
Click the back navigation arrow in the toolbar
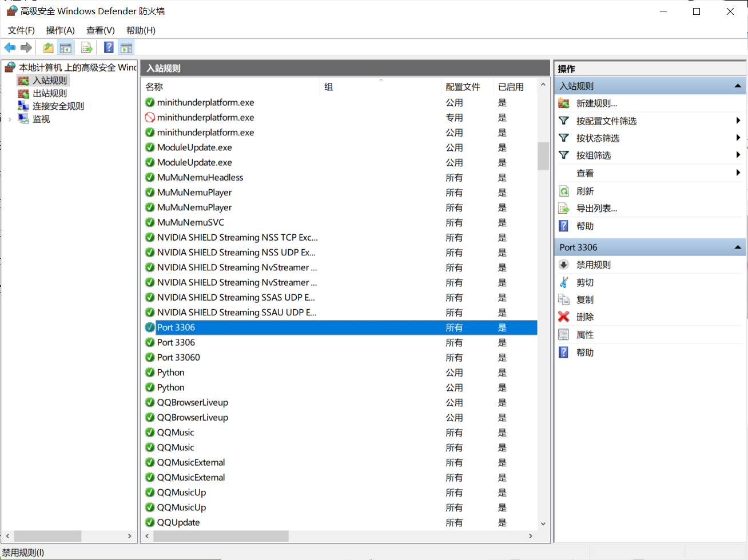10,47
